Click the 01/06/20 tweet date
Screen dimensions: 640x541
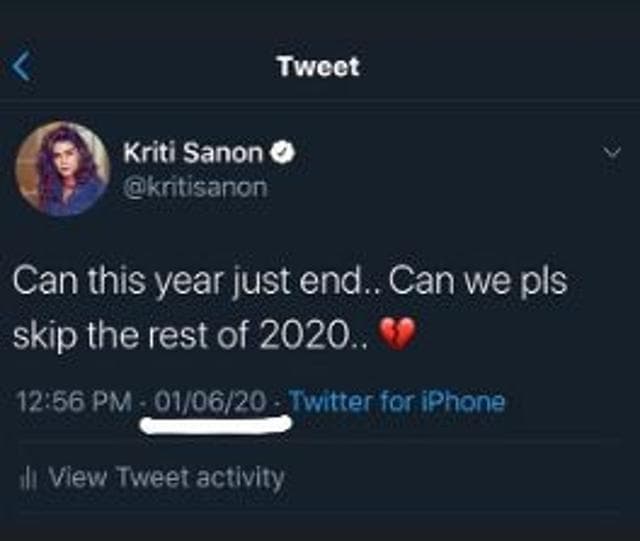pyautogui.click(x=210, y=401)
